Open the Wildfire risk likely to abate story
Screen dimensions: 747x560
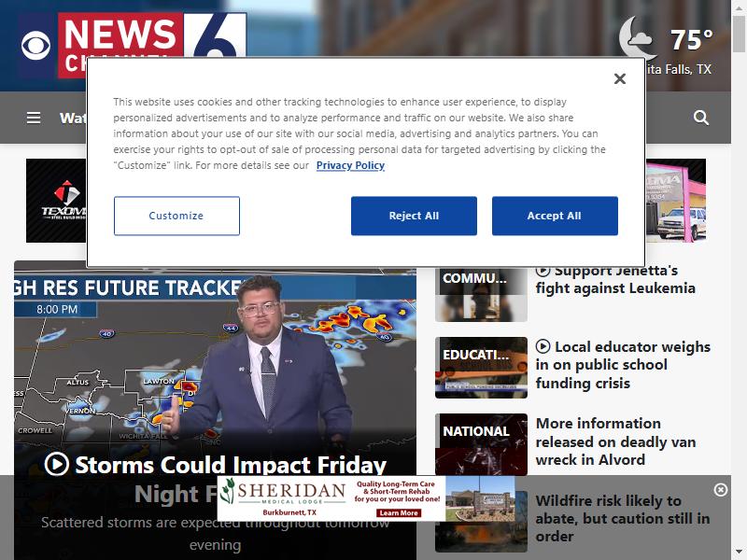coord(622,518)
